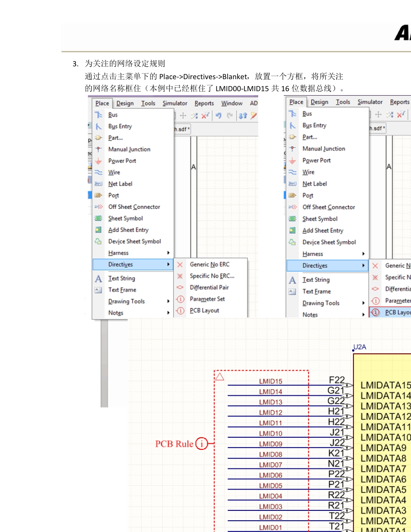411x532 pixels.
Task: Click pin number F22 on U2A
Action: pos(337,380)
